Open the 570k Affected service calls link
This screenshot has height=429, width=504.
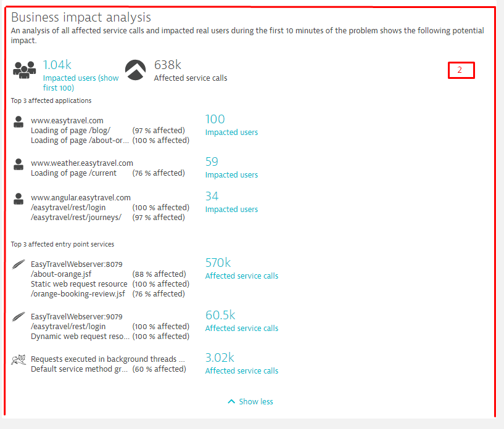[x=241, y=276]
